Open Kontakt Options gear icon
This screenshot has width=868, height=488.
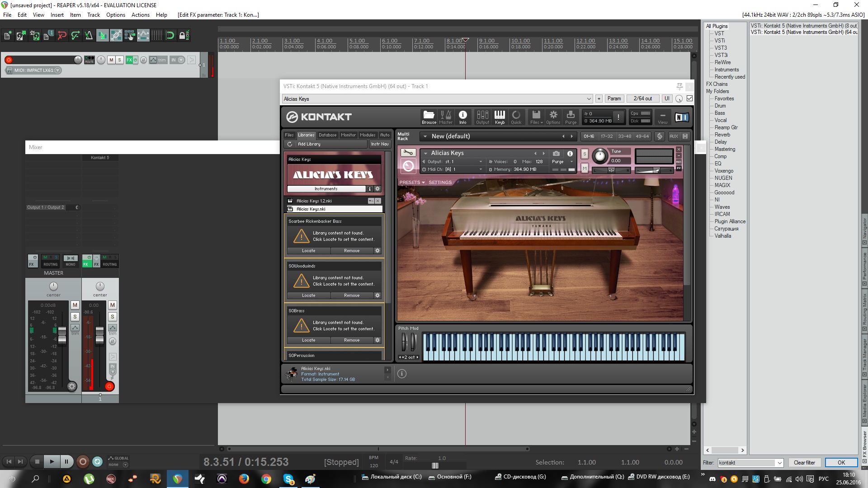(x=553, y=117)
